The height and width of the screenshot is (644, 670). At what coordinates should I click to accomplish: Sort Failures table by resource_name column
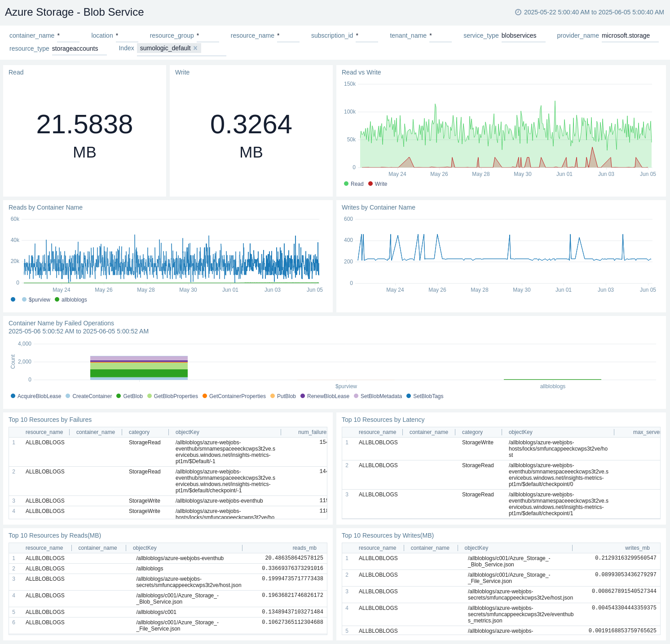point(44,432)
